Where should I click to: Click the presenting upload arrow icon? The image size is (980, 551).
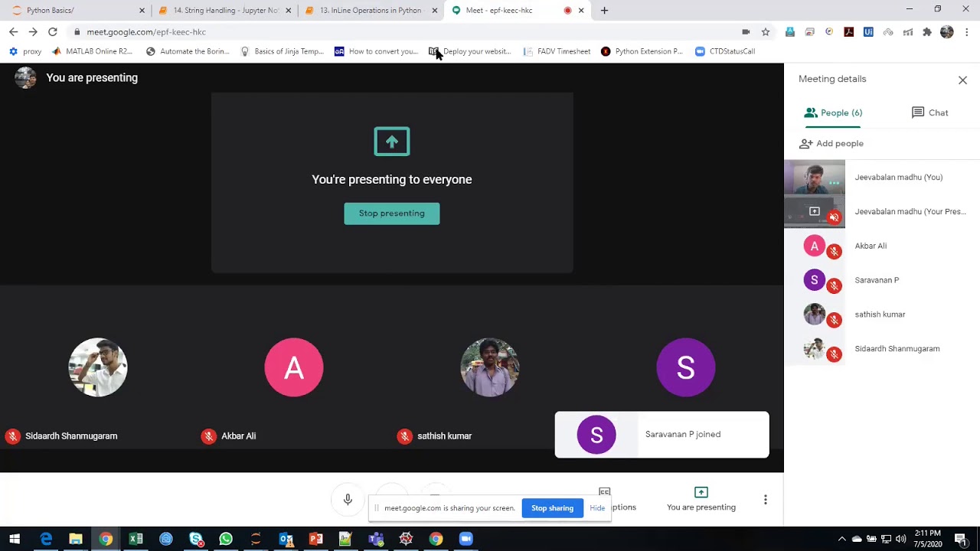(x=392, y=142)
